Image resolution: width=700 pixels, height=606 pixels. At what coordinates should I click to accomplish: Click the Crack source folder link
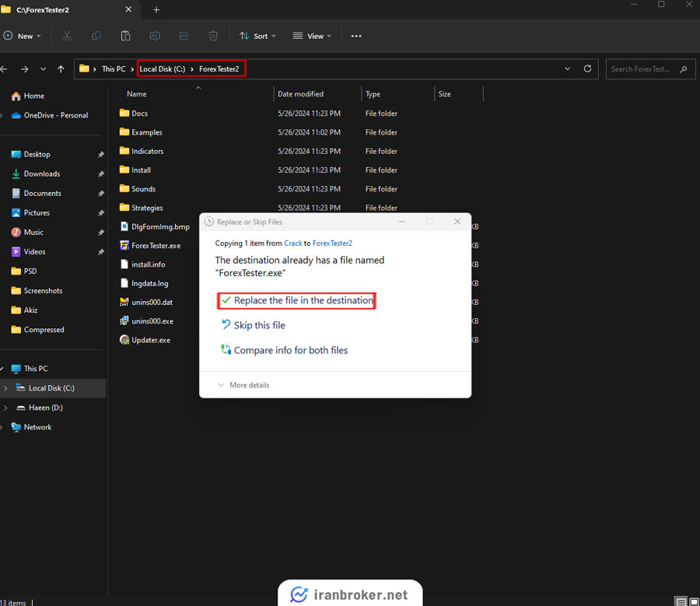(293, 243)
